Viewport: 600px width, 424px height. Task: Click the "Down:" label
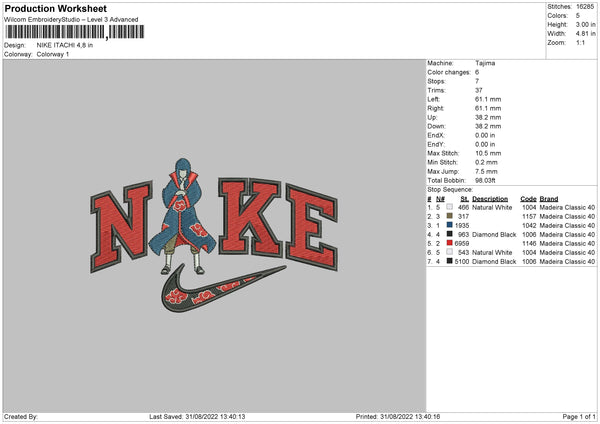(437, 126)
